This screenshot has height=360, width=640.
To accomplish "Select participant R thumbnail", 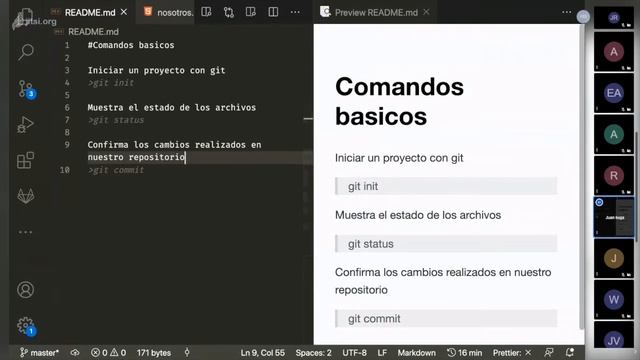I will (613, 176).
